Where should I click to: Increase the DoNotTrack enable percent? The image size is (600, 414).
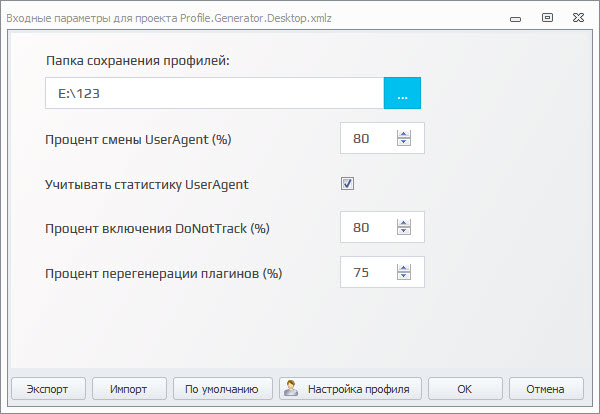(x=404, y=223)
